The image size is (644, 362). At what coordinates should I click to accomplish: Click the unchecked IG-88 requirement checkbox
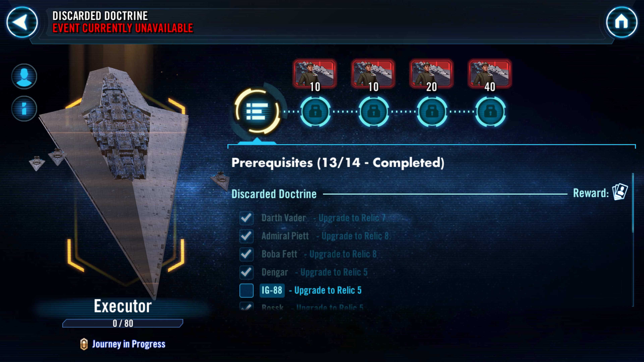coord(246,291)
